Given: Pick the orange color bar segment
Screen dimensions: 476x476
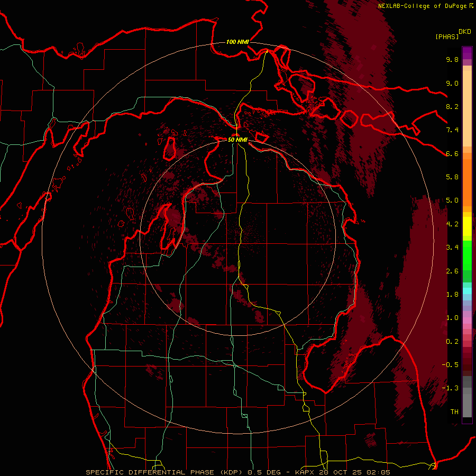Looking at the screenshot, I should (467, 182).
